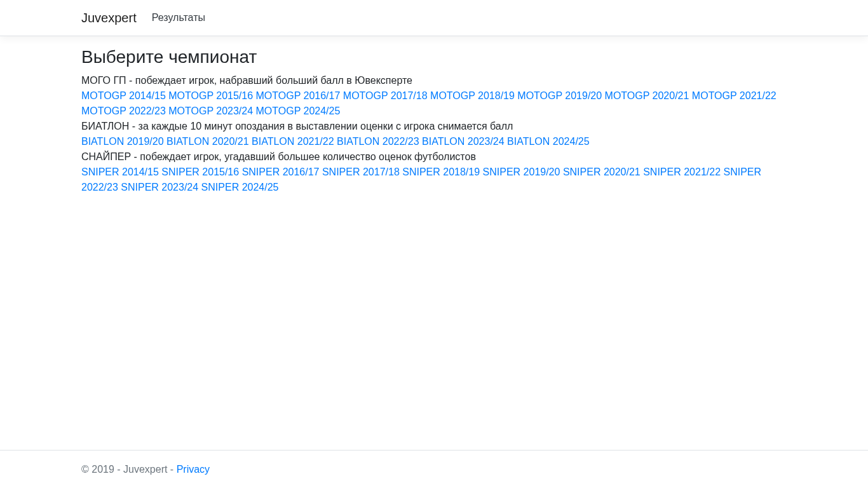868x488 pixels.
Task: Go to MOTOGP 2018/19 championship
Action: [472, 96]
